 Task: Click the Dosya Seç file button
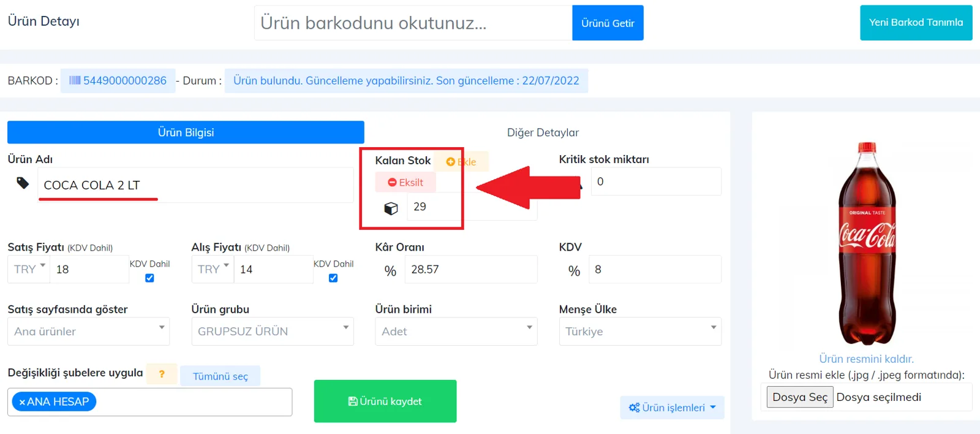tap(800, 397)
